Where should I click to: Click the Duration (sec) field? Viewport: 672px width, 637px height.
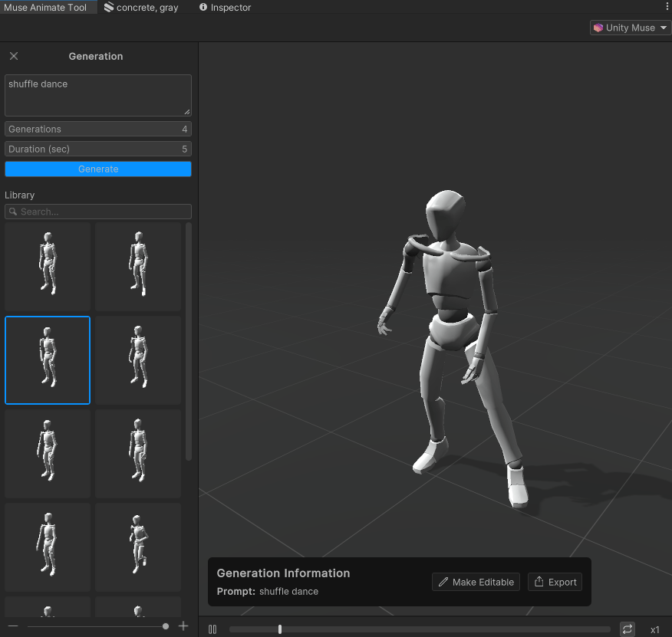click(x=97, y=149)
